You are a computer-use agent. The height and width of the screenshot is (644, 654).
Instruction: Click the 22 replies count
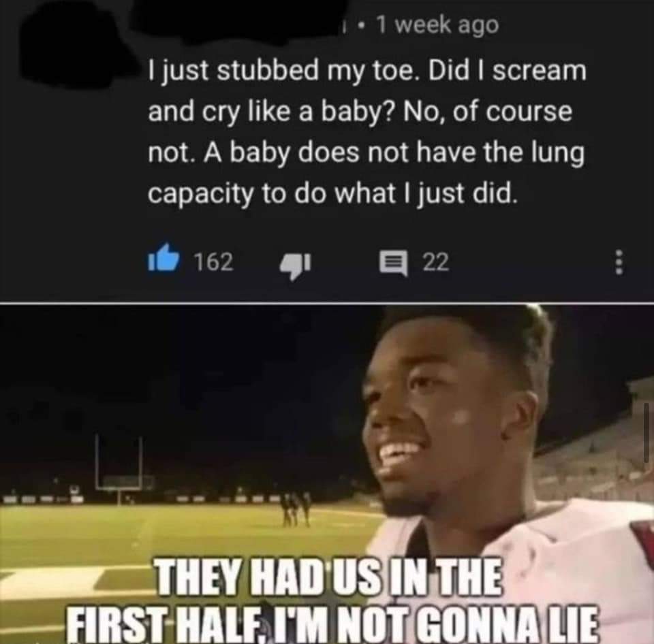coord(436,263)
